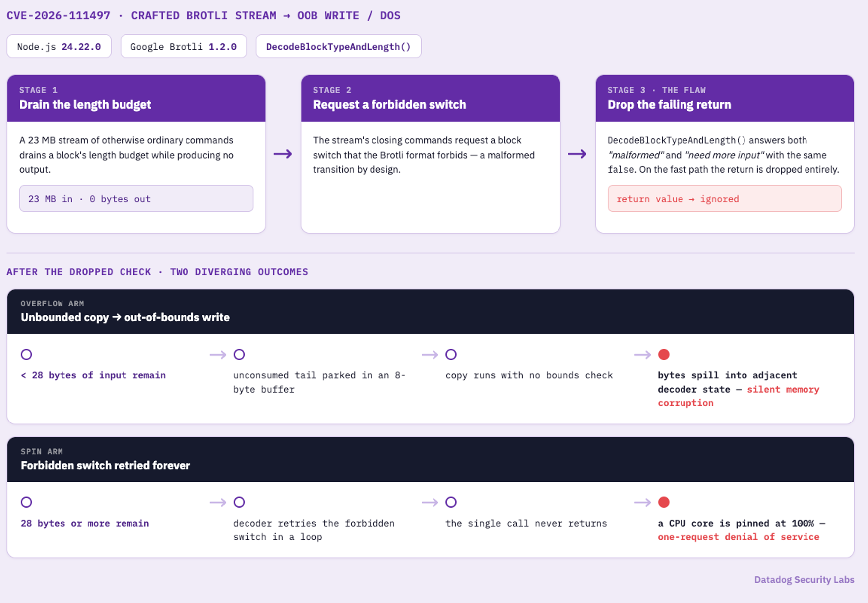The width and height of the screenshot is (868, 603).
Task: Click the red dot above 'bytes spill into adjacent decoder state'
Action: pyautogui.click(x=664, y=354)
